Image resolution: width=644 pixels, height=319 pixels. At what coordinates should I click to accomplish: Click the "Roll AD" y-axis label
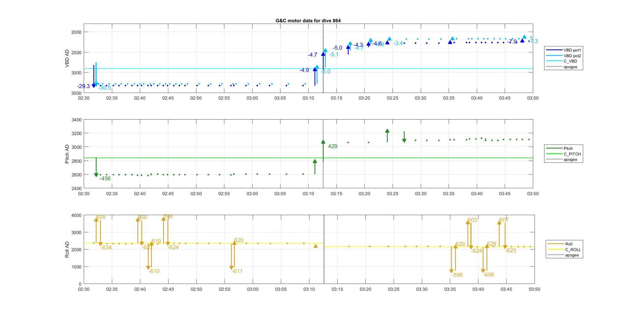point(67,249)
